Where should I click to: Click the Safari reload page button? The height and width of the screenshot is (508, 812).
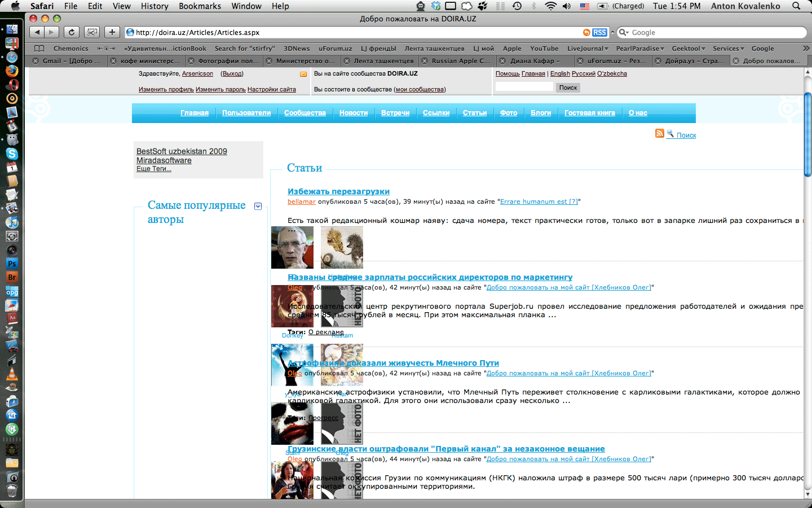click(72, 32)
